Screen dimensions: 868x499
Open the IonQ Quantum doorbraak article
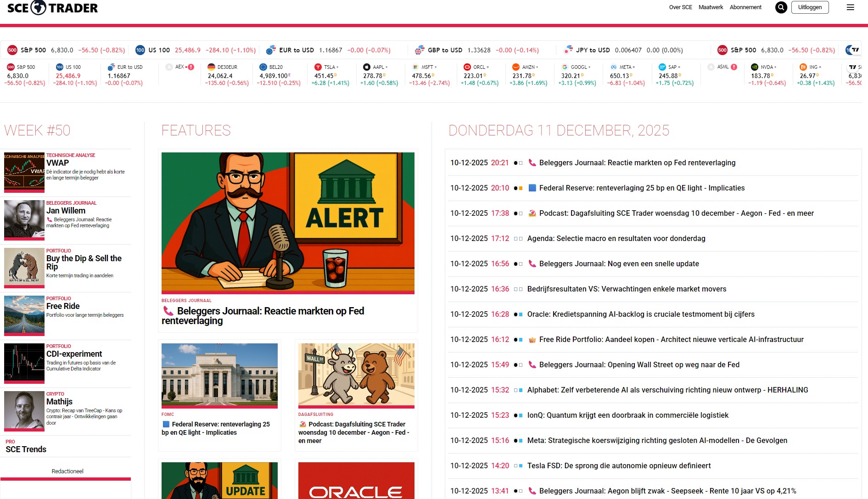click(628, 415)
